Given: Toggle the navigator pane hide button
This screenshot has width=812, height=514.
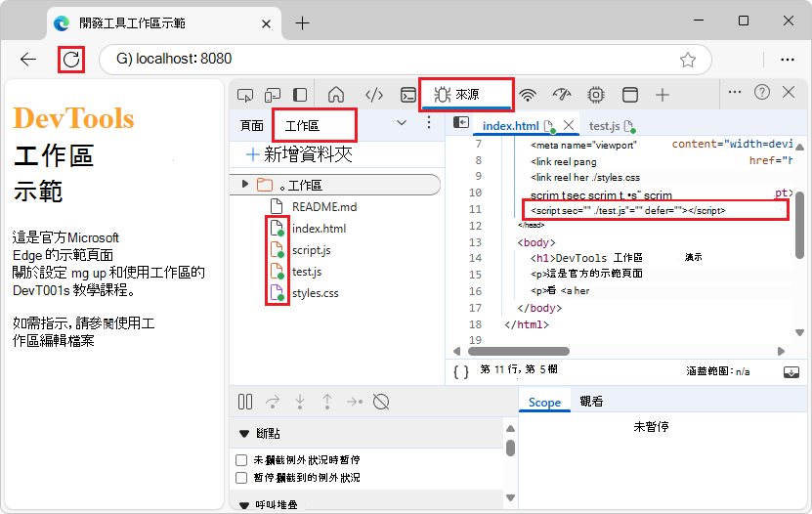Looking at the screenshot, I should tap(461, 123).
